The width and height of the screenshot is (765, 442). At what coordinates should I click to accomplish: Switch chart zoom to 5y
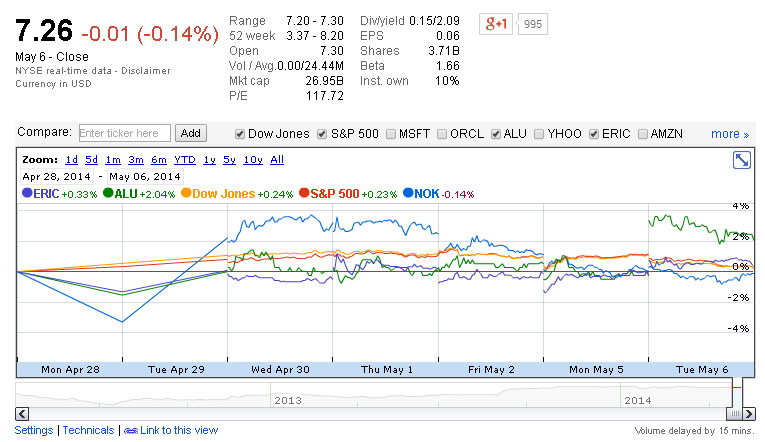[x=229, y=160]
